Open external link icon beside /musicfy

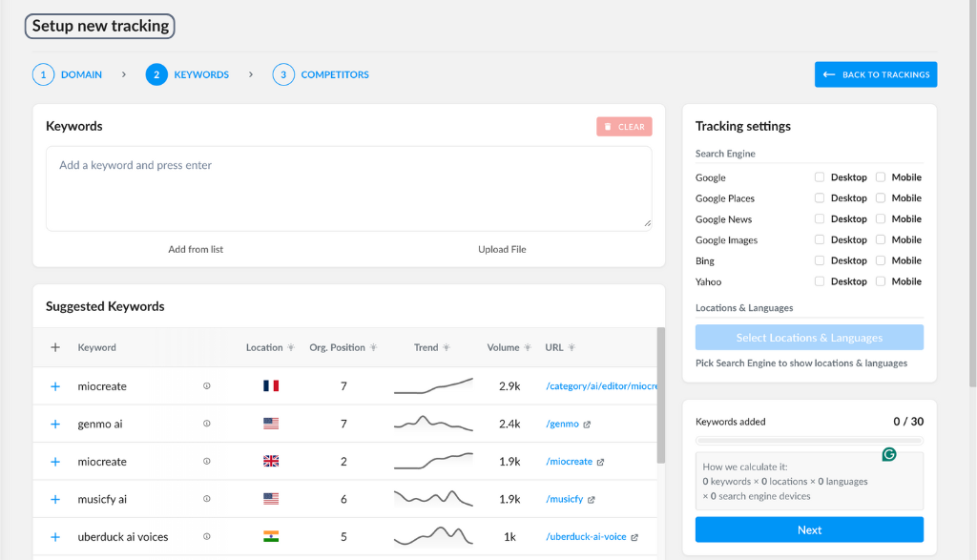(x=592, y=500)
